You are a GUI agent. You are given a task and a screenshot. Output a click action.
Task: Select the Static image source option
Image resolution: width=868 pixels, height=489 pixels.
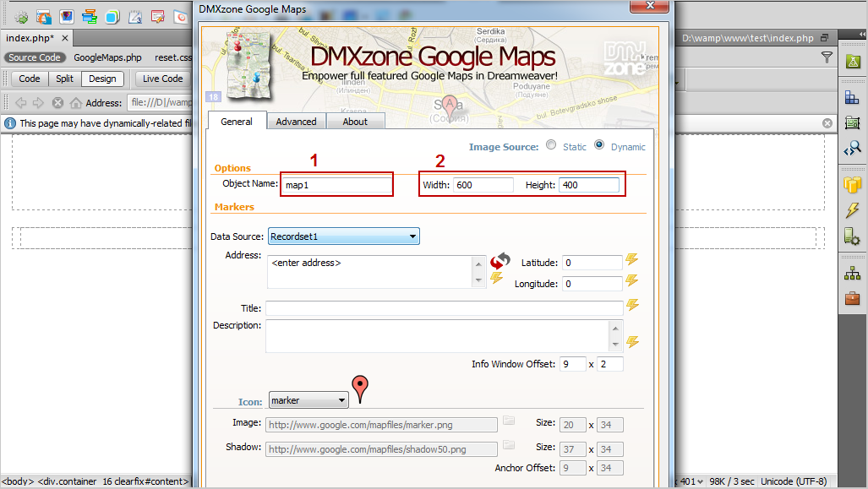pos(551,145)
